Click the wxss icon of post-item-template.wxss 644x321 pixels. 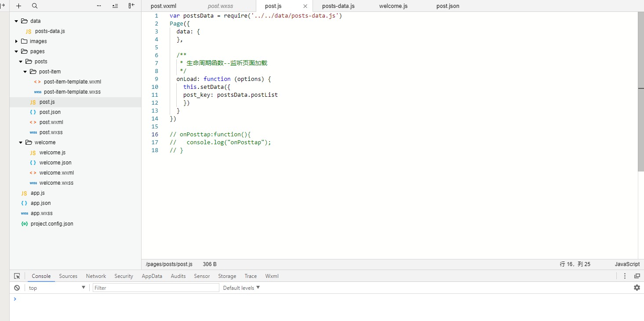pos(37,92)
